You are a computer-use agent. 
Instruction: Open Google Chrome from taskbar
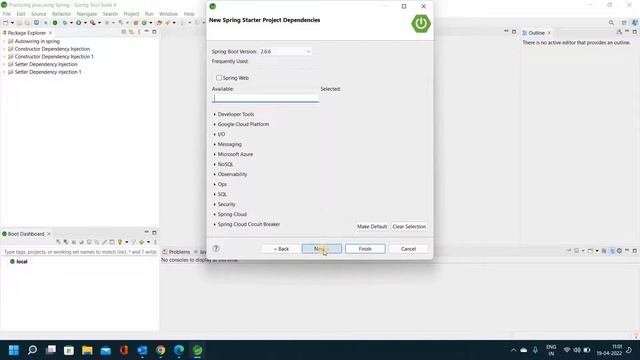pos(161,350)
